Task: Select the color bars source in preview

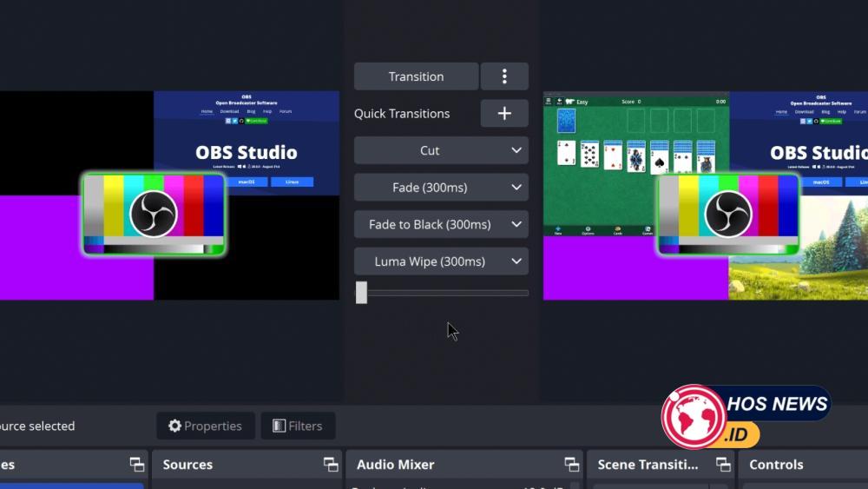Action: tap(154, 215)
